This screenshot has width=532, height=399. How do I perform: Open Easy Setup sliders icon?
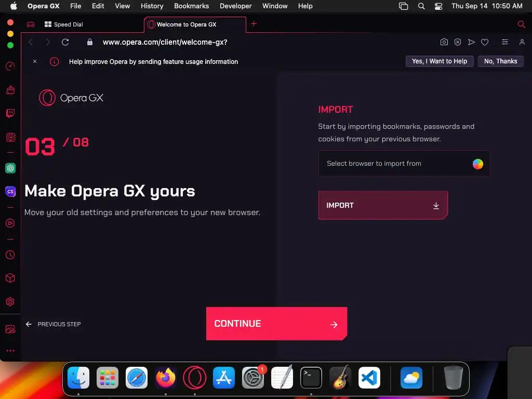pos(505,42)
